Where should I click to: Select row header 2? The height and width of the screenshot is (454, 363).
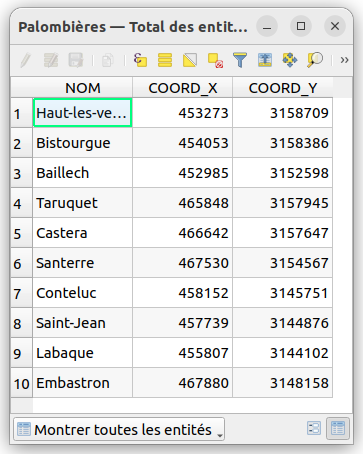coord(22,143)
